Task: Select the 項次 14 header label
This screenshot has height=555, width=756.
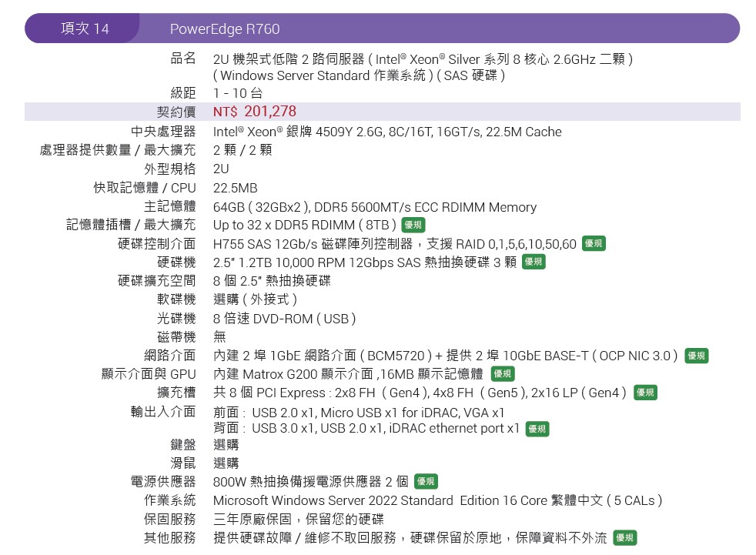Action: (x=85, y=28)
